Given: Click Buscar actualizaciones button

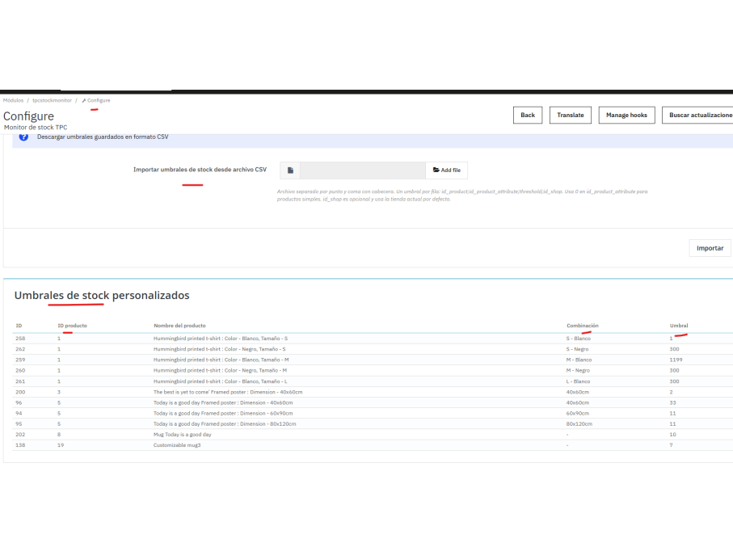Looking at the screenshot, I should (699, 115).
